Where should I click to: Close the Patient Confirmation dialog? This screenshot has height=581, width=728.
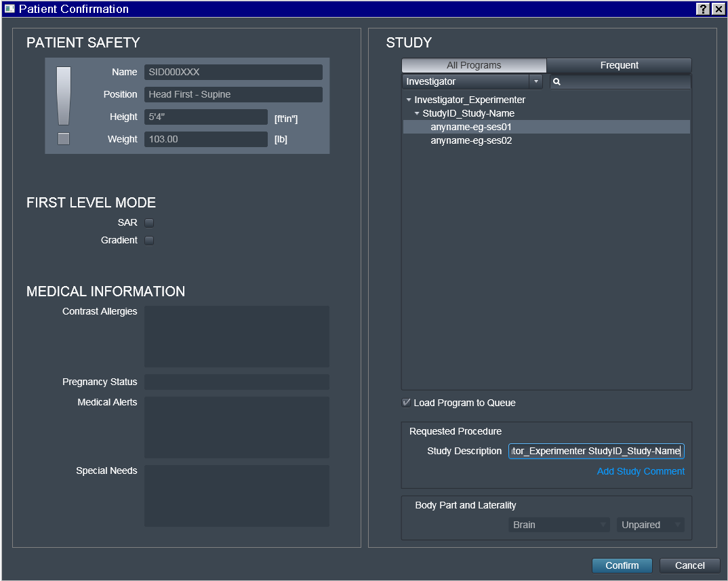(719, 9)
